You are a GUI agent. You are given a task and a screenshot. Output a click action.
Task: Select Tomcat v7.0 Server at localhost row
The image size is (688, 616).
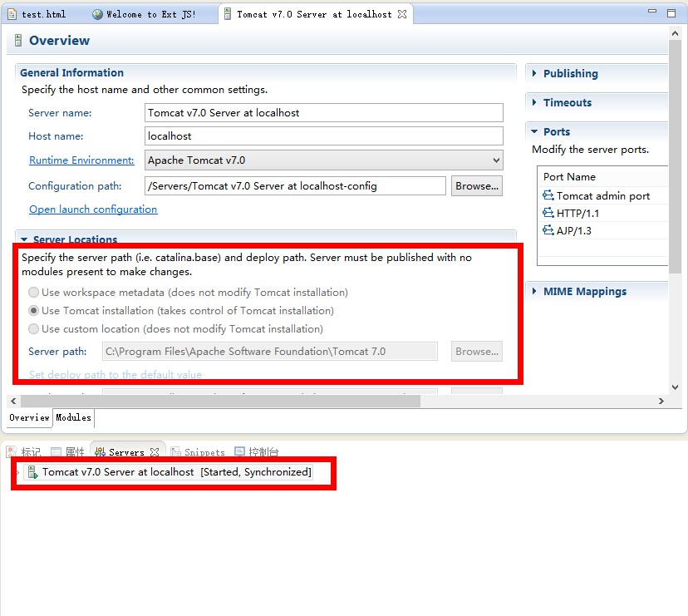pyautogui.click(x=168, y=472)
